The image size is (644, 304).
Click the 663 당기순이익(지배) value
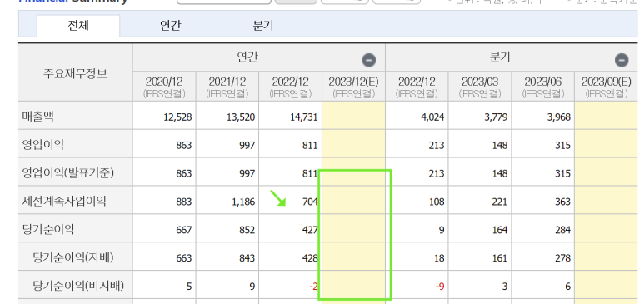click(x=183, y=258)
